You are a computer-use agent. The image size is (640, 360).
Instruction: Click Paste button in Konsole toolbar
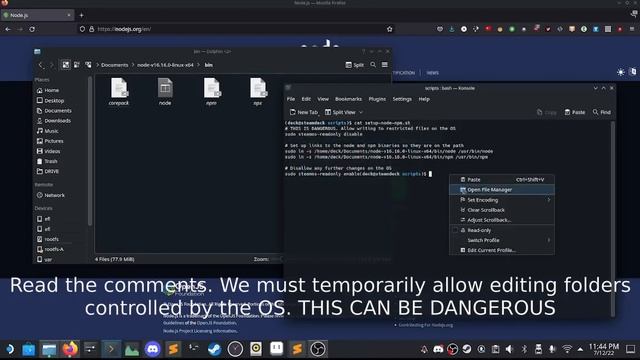click(x=575, y=112)
